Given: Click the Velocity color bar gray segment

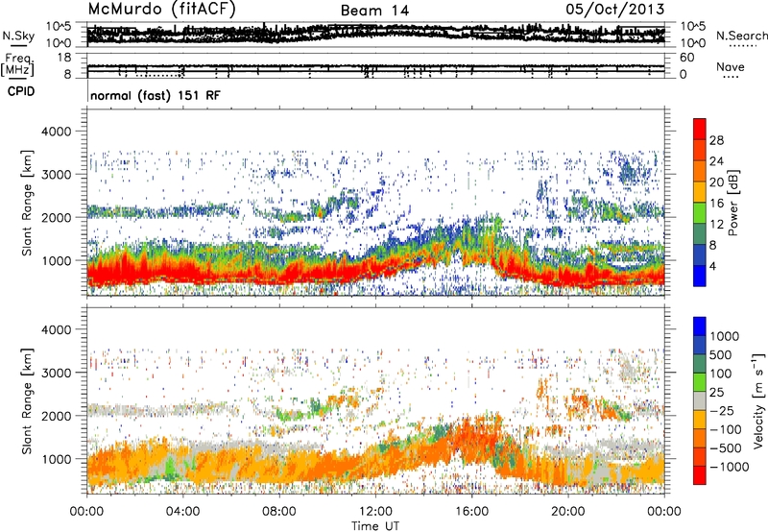Looking at the screenshot, I should coord(700,400).
